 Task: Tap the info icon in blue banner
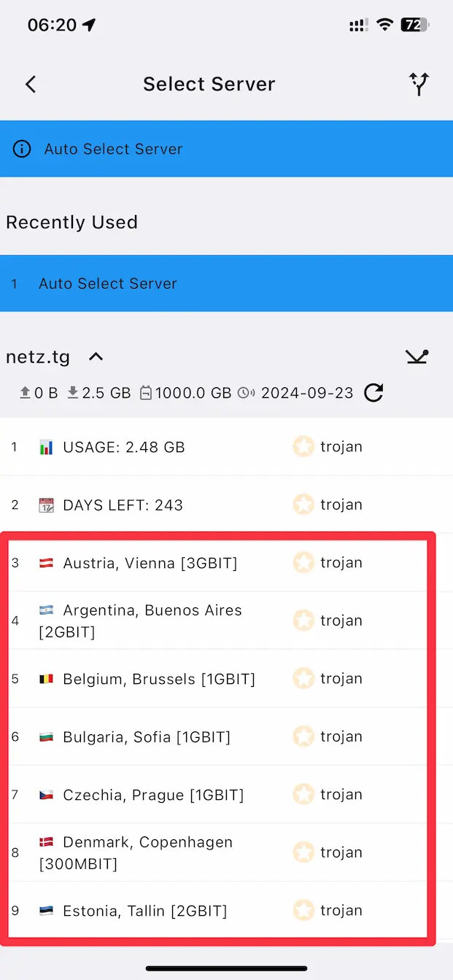tap(22, 149)
